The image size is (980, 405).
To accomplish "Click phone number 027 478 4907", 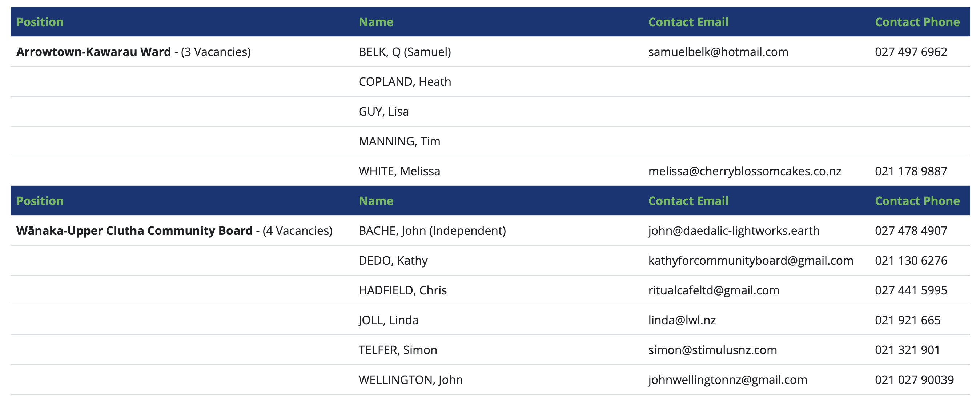I will click(x=911, y=230).
